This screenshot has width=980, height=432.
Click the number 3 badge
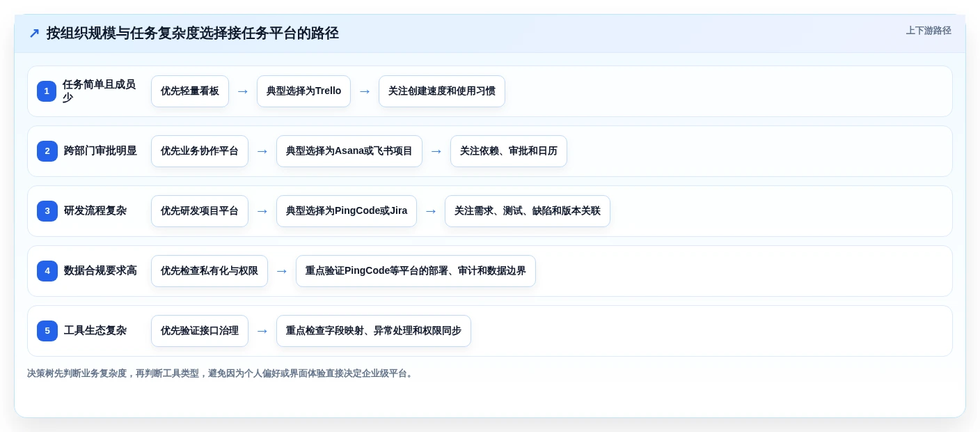(x=47, y=211)
